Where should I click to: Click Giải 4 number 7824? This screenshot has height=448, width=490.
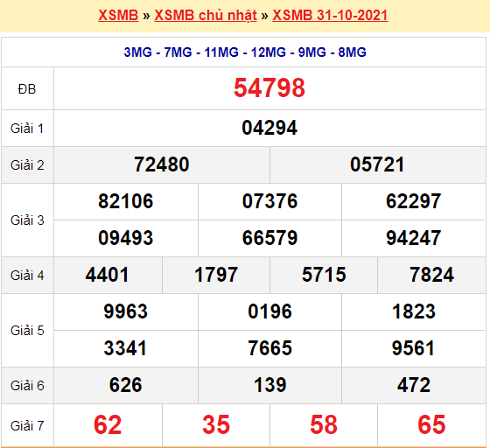pyautogui.click(x=431, y=275)
